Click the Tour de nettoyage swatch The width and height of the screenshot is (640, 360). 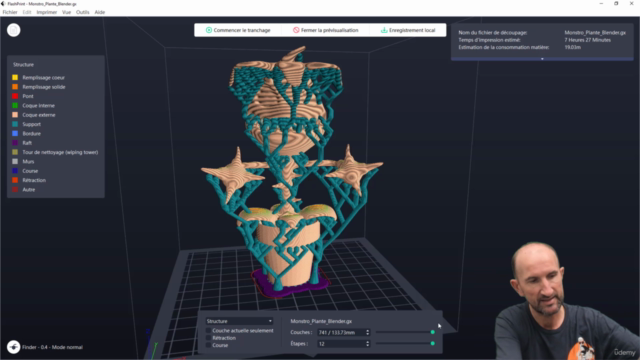coord(15,152)
